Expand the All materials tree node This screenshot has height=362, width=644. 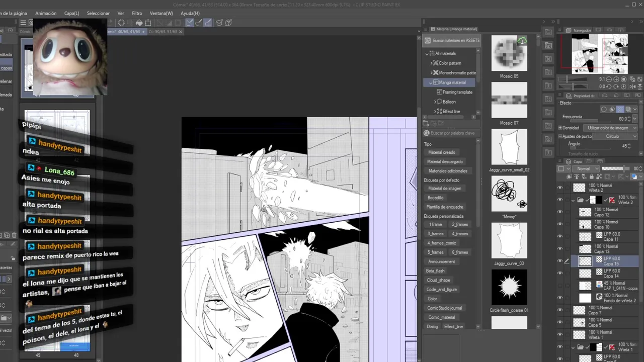[x=427, y=53]
